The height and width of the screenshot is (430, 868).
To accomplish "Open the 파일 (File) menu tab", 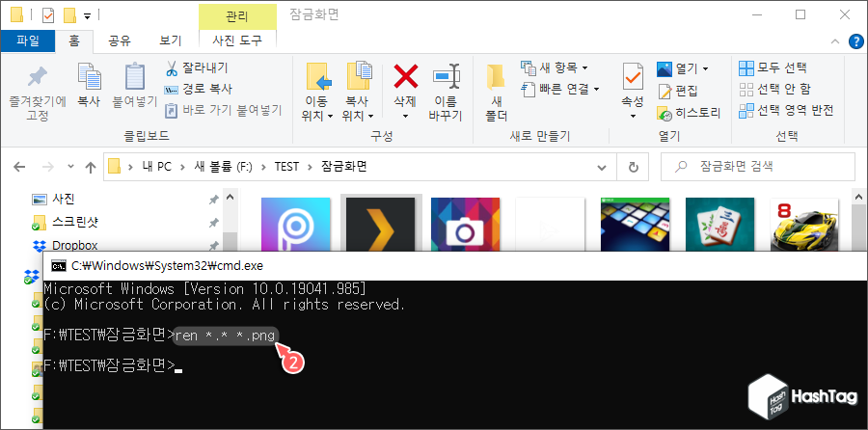I will point(28,40).
